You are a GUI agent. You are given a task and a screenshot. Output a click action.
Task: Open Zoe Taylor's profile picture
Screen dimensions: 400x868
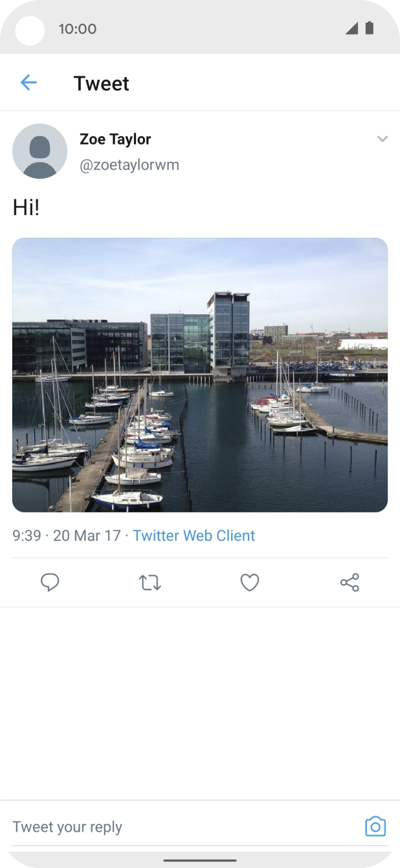[39, 151]
